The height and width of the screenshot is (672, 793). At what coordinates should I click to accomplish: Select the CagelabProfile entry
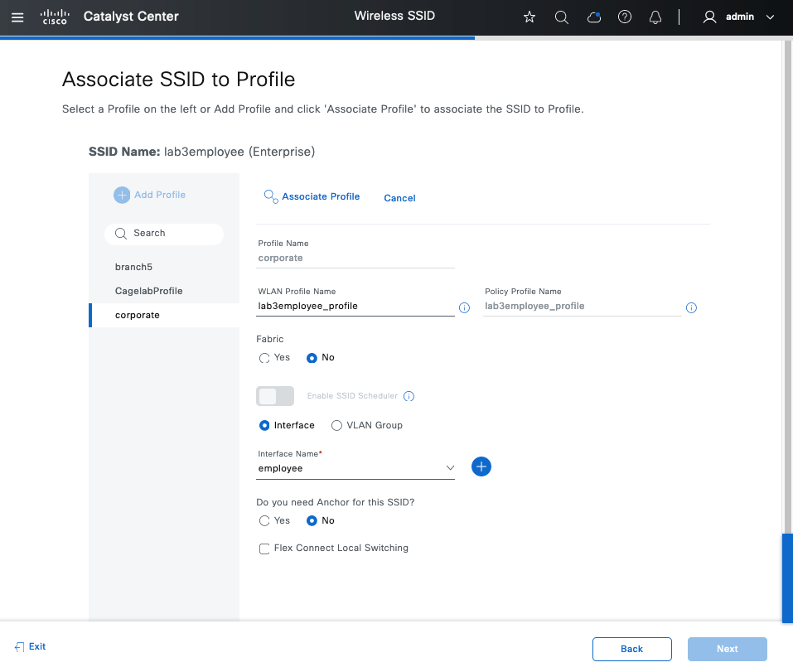pos(149,291)
